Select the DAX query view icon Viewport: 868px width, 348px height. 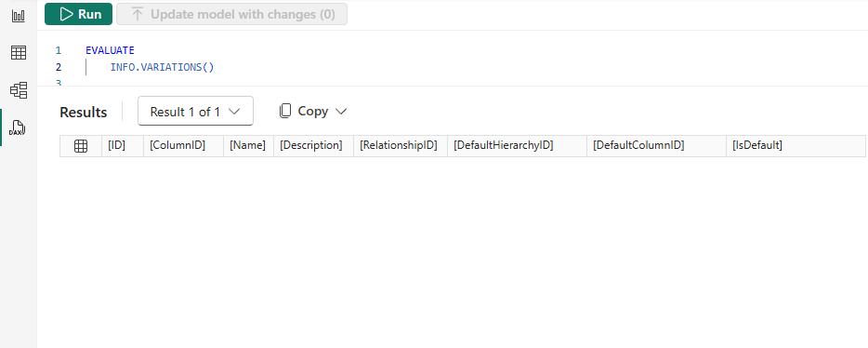(19, 128)
